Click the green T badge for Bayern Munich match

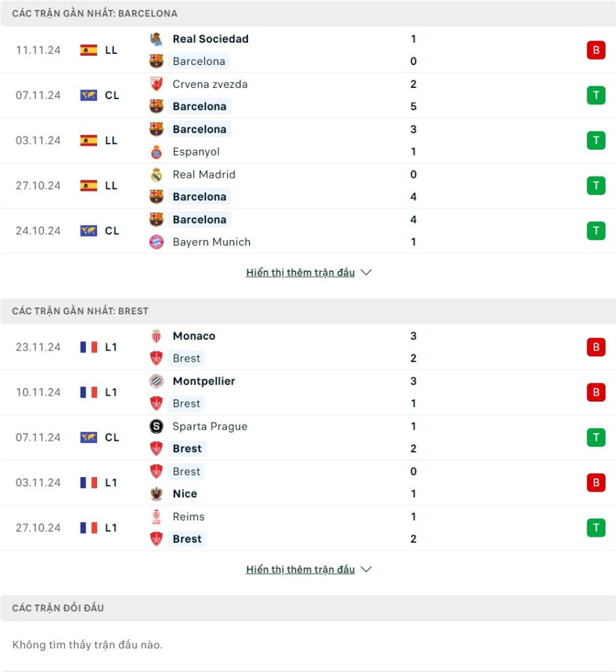pyautogui.click(x=596, y=231)
